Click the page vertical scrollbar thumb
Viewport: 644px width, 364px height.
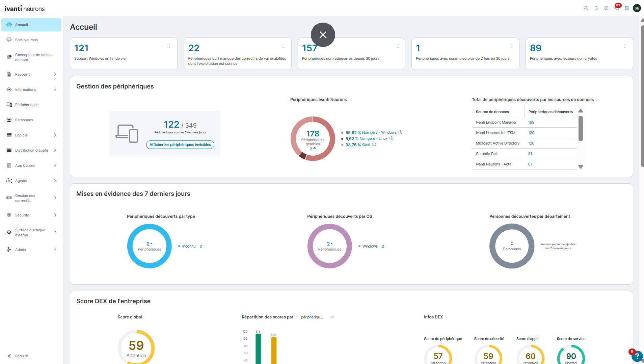pos(642,96)
